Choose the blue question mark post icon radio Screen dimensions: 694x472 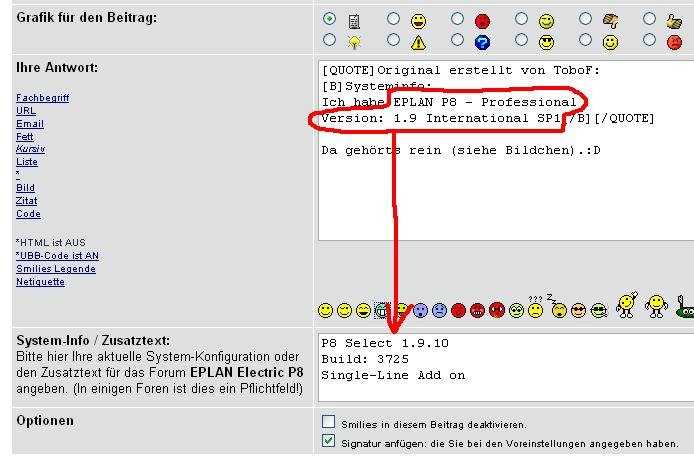[x=458, y=40]
